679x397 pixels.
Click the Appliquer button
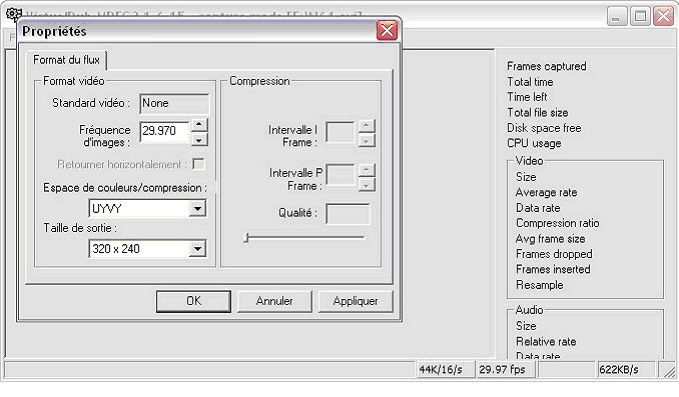(x=356, y=301)
